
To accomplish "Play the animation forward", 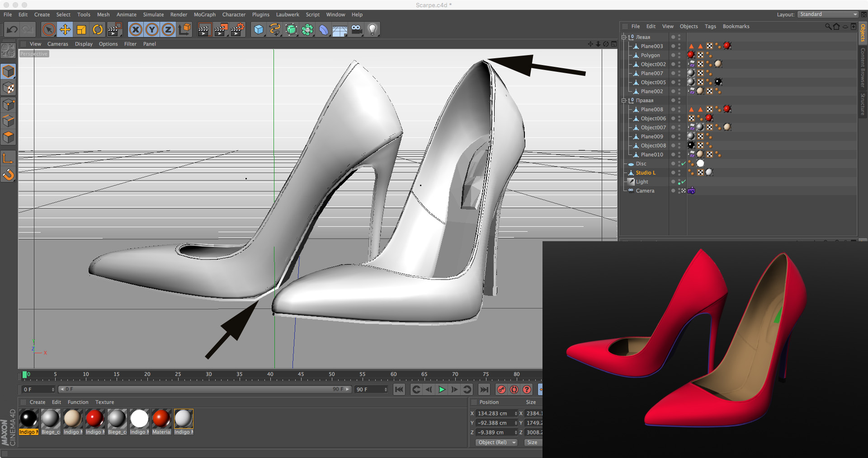I will (442, 389).
